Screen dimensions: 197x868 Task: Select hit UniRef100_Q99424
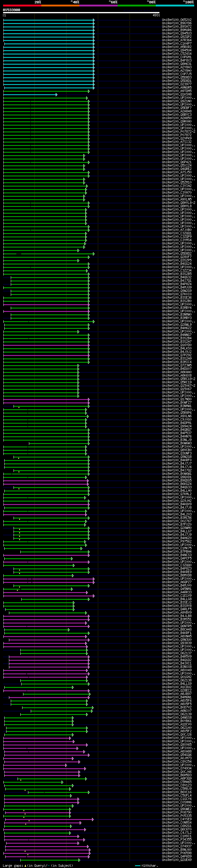177,426
